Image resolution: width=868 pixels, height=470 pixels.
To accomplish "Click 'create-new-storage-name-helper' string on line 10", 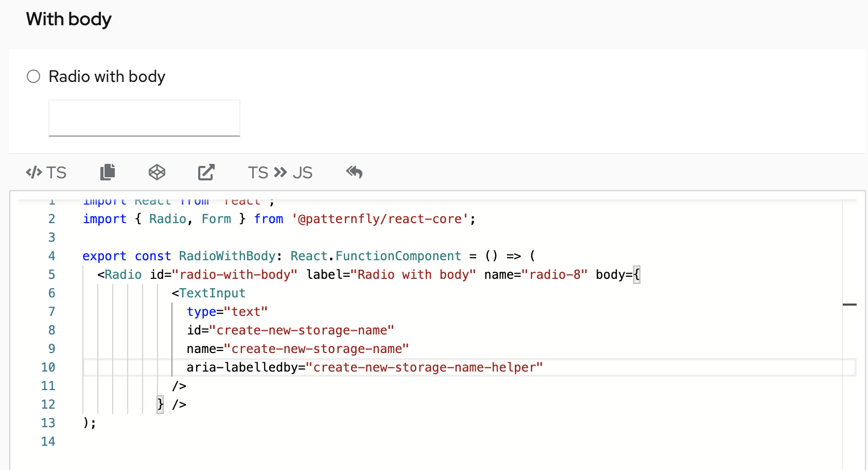I will [x=425, y=367].
